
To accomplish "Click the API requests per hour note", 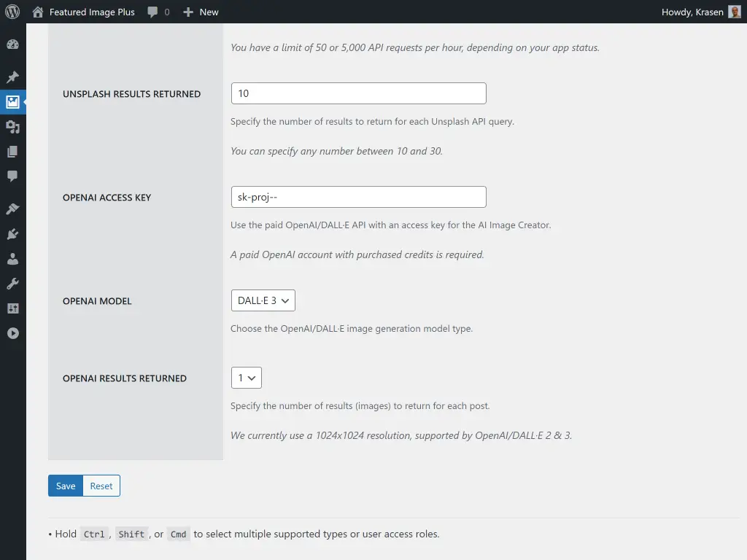I will pyautogui.click(x=415, y=47).
